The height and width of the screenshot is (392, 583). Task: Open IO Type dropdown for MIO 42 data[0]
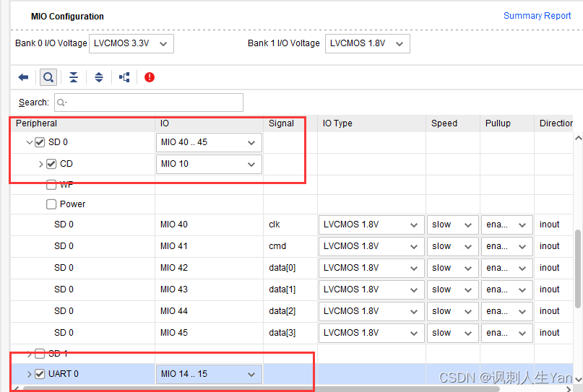(x=371, y=268)
